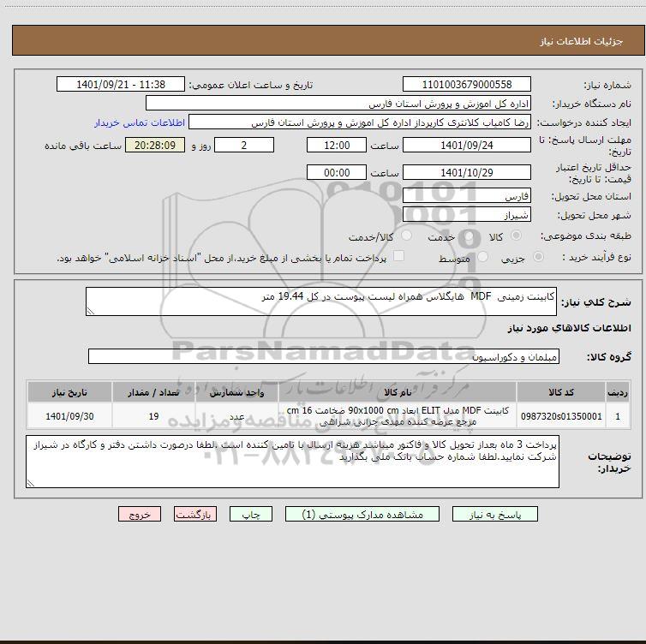This screenshot has height=644, width=646.
Task: Click the واحد شمارش column header
Action: pyautogui.click(x=236, y=392)
